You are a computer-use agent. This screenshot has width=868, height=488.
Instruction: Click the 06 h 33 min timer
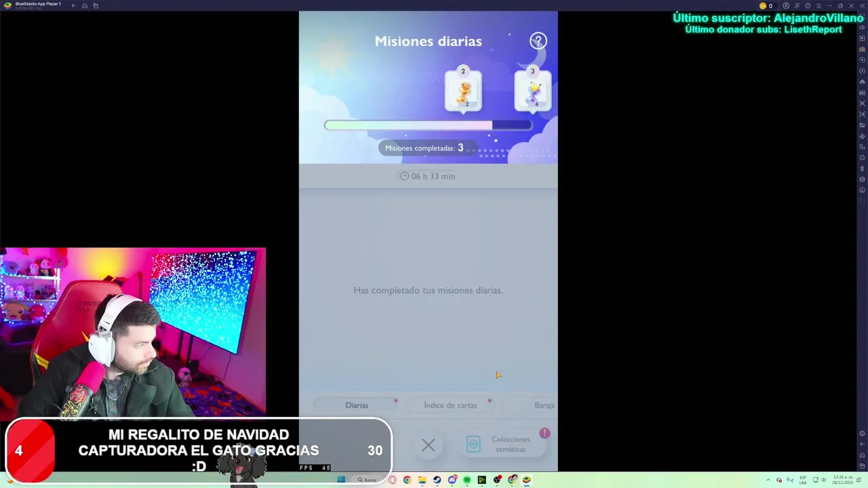point(428,176)
